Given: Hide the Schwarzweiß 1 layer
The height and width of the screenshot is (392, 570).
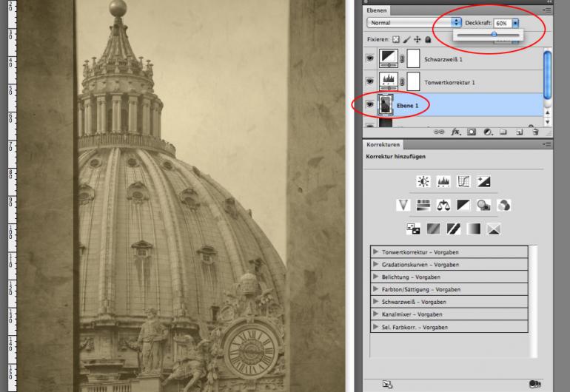Looking at the screenshot, I should click(x=369, y=58).
